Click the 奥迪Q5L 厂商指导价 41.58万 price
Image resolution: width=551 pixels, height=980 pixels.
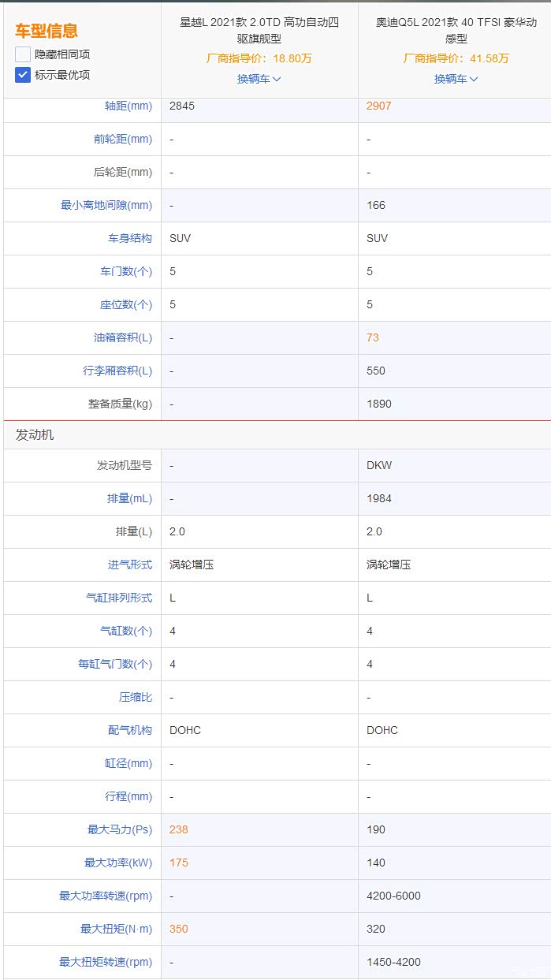click(x=456, y=58)
